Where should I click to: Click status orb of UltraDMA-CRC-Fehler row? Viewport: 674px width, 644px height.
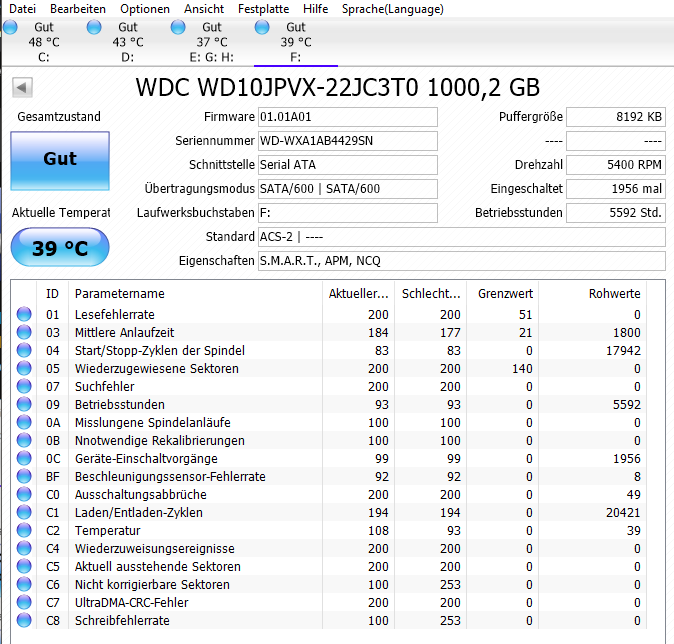coord(24,603)
